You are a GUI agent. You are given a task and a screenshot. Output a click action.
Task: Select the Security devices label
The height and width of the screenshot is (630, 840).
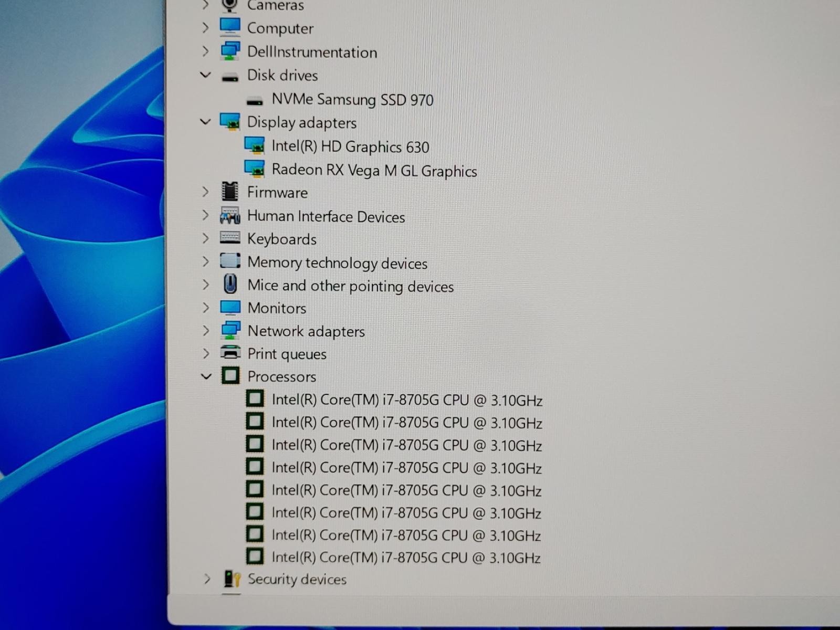[297, 579]
